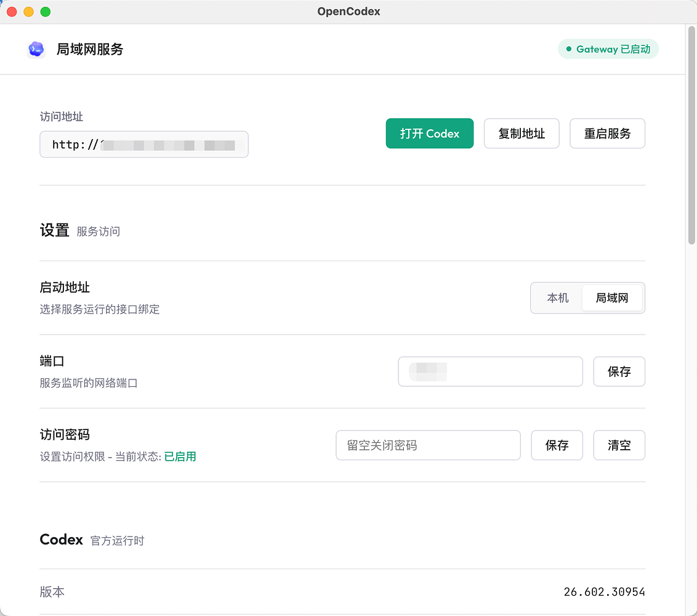Viewport: 697px width, 616px height.
Task: Click the 服务监听的网络端口 description
Action: [x=89, y=383]
